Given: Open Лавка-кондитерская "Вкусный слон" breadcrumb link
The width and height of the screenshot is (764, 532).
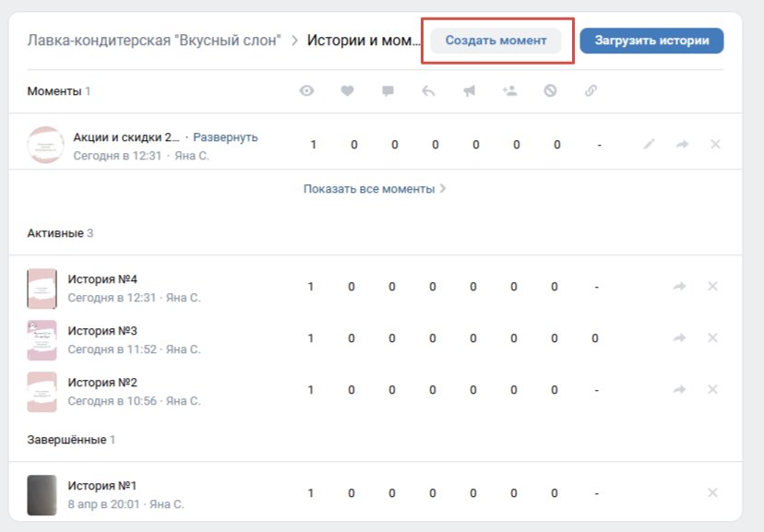Looking at the screenshot, I should click(154, 41).
